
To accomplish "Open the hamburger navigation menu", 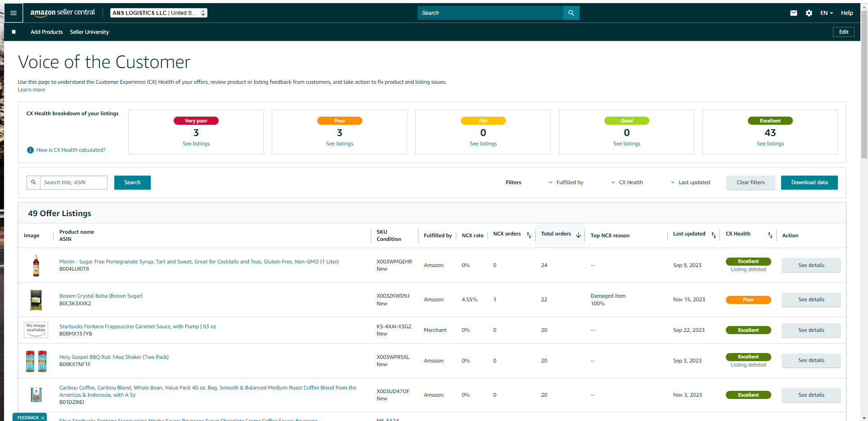I will click(13, 13).
